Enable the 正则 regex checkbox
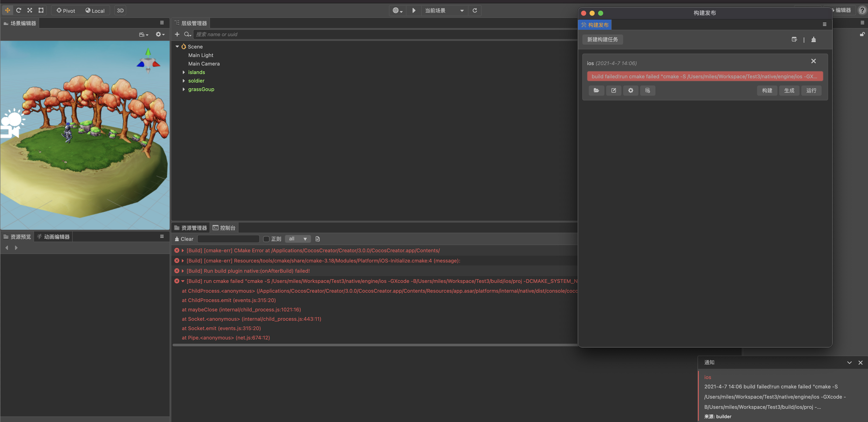Viewport: 868px width, 422px height. pos(266,239)
